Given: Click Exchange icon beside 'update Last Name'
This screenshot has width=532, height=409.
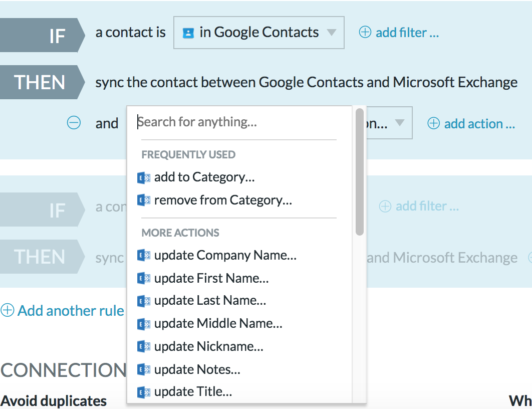Looking at the screenshot, I should (143, 301).
